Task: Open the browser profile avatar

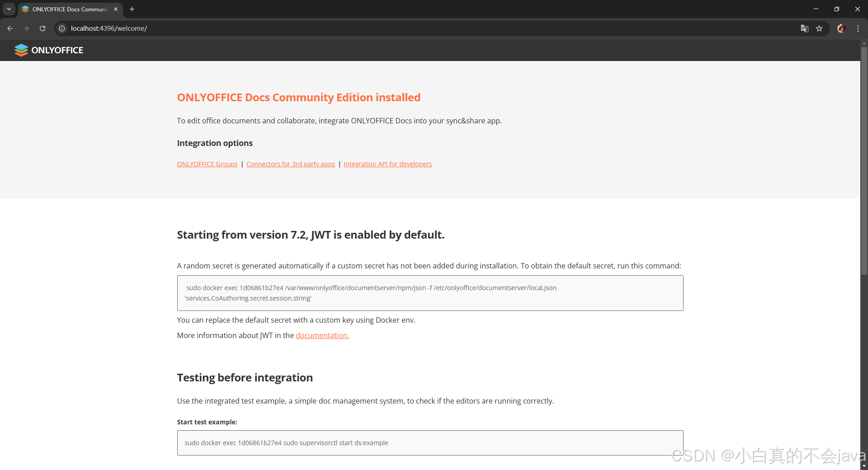Action: [841, 28]
